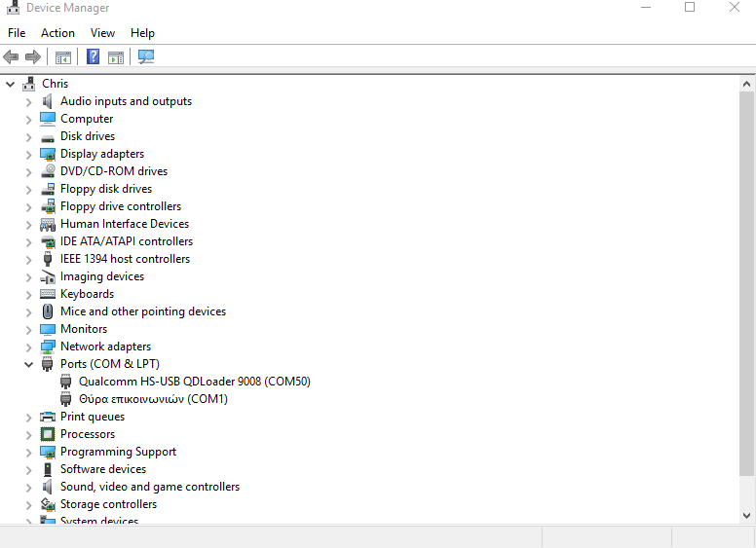
Task: Click the Human Interface Devices icon
Action: pos(47,224)
